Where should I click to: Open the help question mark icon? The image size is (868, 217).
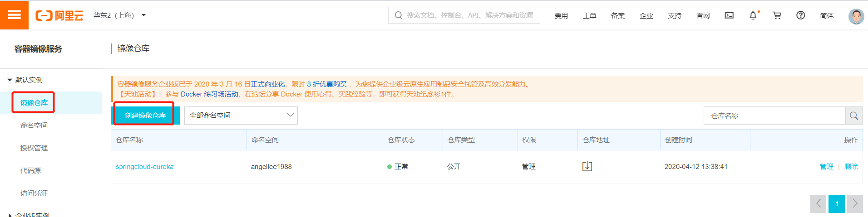[801, 15]
